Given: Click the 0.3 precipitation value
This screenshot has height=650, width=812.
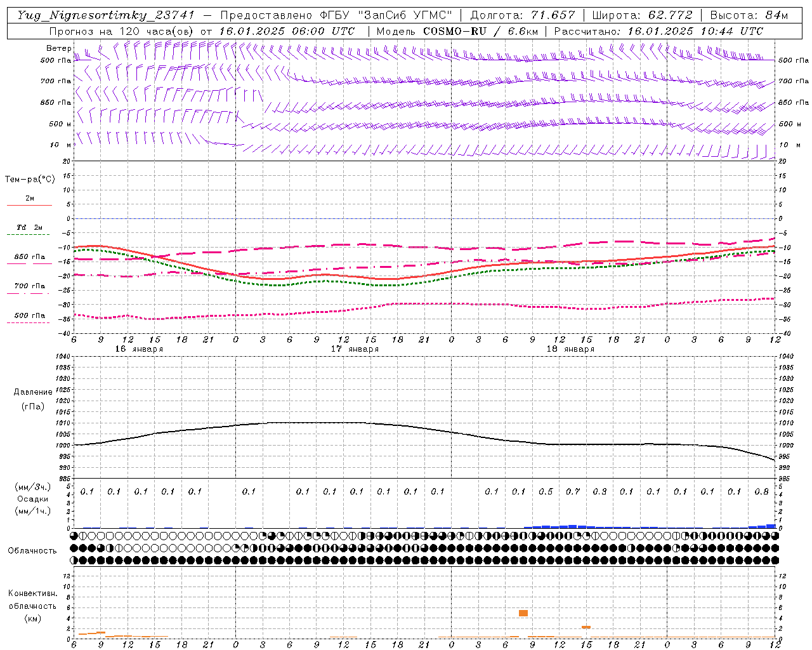Looking at the screenshot, I should (x=599, y=492).
